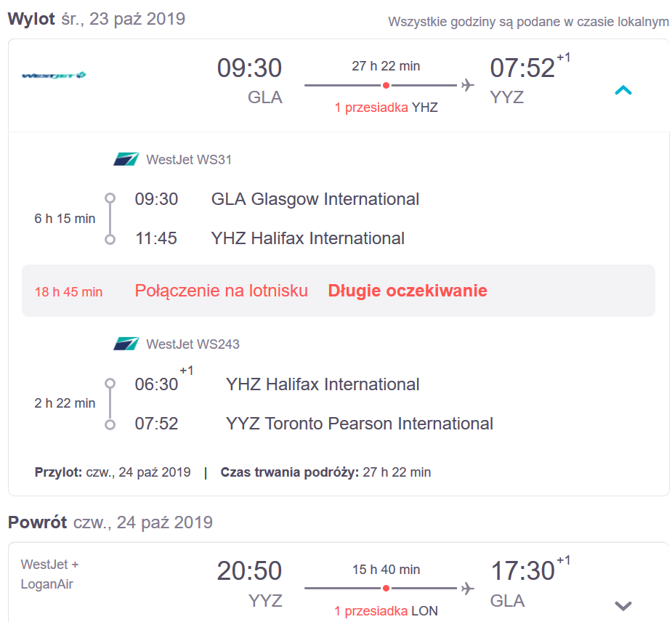Click the WestJet WS243 flight number label
This screenshot has height=622, width=672.
coord(193,344)
